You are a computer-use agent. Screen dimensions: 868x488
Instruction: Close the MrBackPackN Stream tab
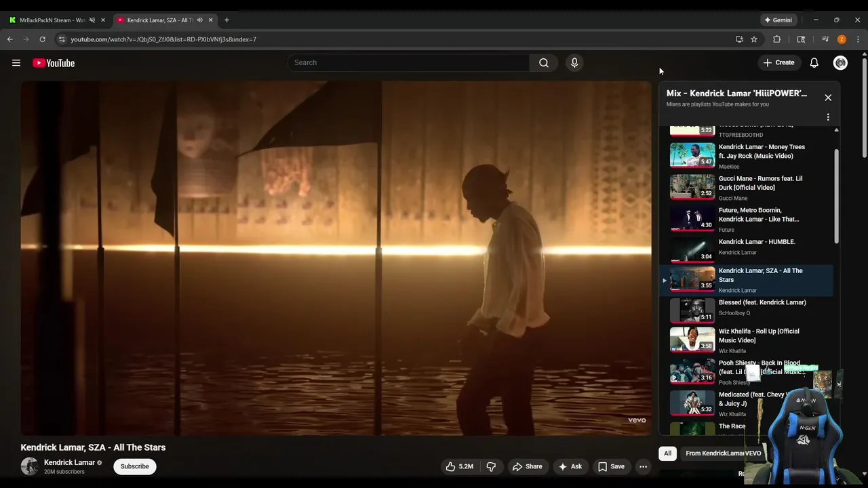(103, 20)
